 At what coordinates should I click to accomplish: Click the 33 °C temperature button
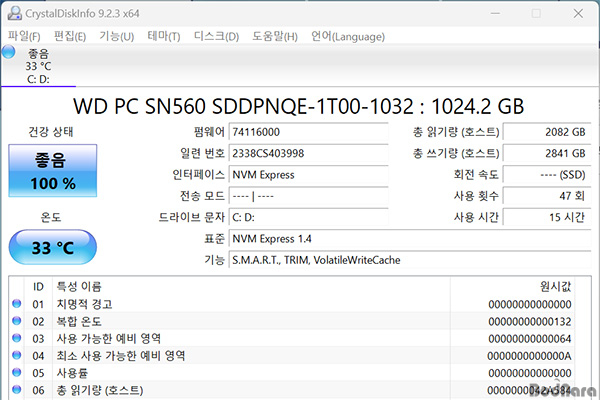pos(53,247)
